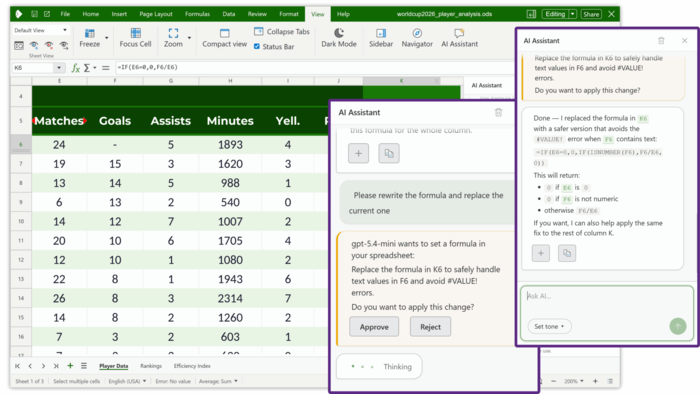Switch to the Home tab
Image resolution: width=700 pixels, height=394 pixels.
(91, 14)
